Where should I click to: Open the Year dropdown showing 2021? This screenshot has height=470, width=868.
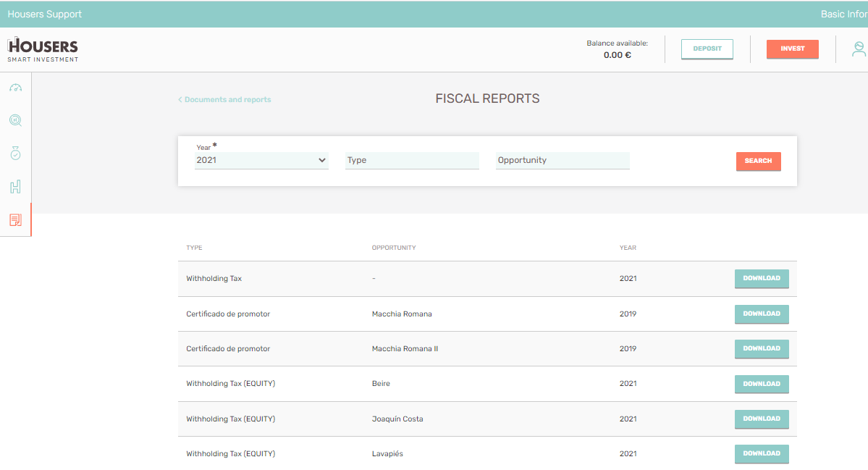click(x=261, y=161)
